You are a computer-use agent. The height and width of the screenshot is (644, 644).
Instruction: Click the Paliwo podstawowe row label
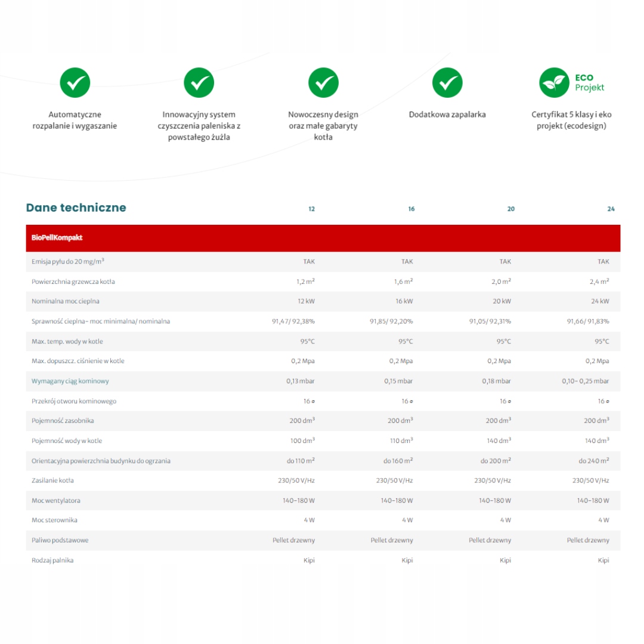[60, 540]
